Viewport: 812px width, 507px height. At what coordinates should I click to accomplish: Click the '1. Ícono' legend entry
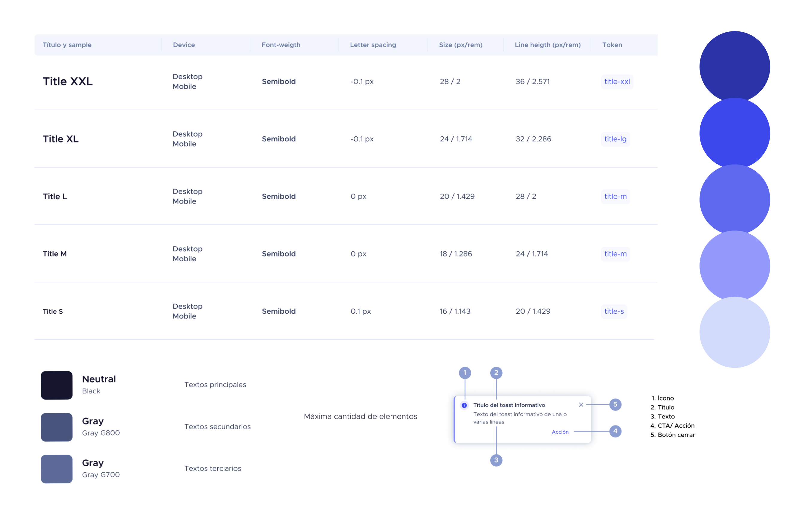pos(662,398)
